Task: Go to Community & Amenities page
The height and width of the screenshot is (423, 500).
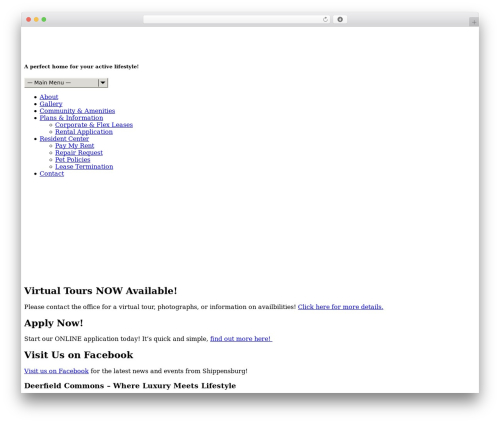Action: click(x=77, y=111)
